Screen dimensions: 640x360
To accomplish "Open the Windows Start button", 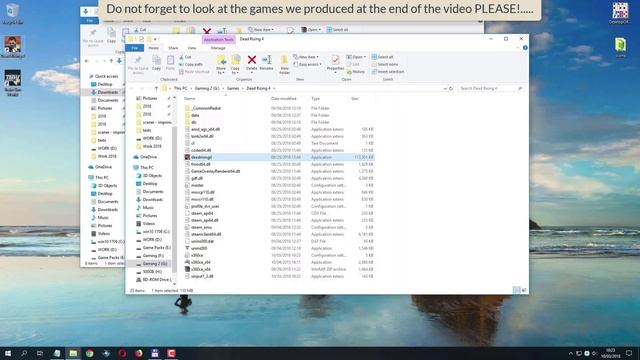I will click(8, 353).
